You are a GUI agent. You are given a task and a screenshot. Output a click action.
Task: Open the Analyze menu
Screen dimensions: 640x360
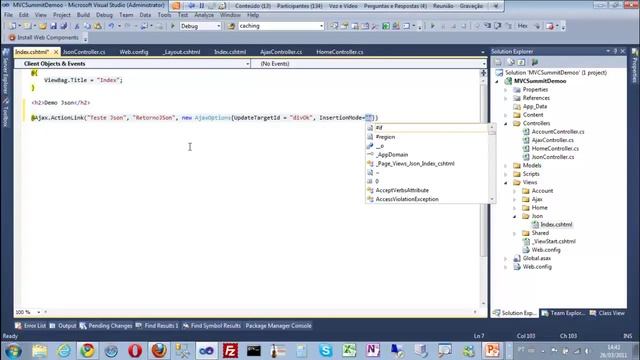click(x=204, y=15)
